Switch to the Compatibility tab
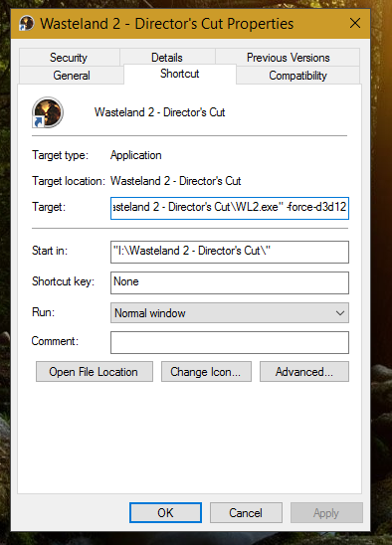This screenshot has height=545, width=392. pyautogui.click(x=298, y=75)
